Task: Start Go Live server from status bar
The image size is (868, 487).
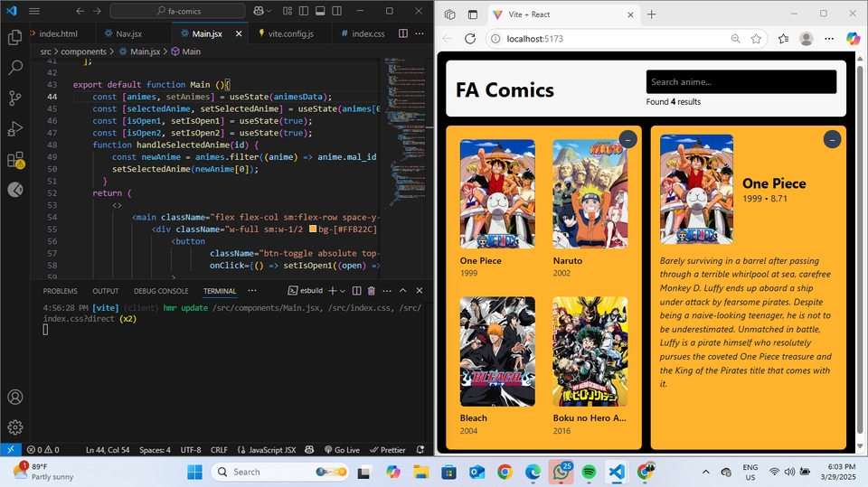Action: tap(342, 450)
